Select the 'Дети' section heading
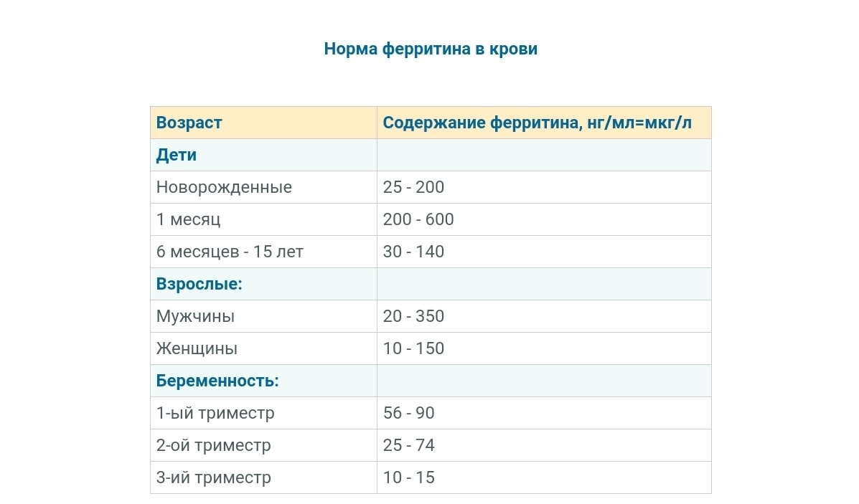This screenshot has width=859, height=504. (177, 155)
